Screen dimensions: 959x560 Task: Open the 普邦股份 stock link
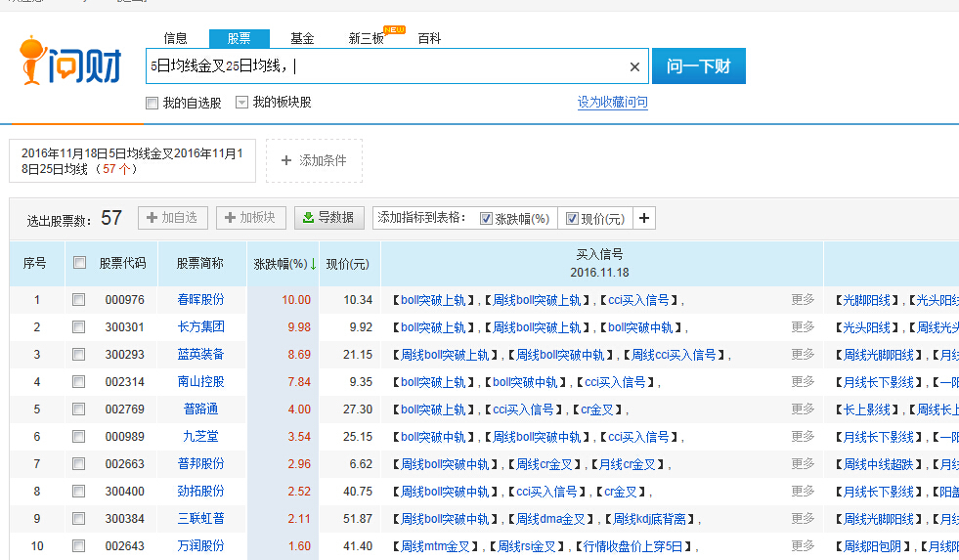pyautogui.click(x=200, y=464)
